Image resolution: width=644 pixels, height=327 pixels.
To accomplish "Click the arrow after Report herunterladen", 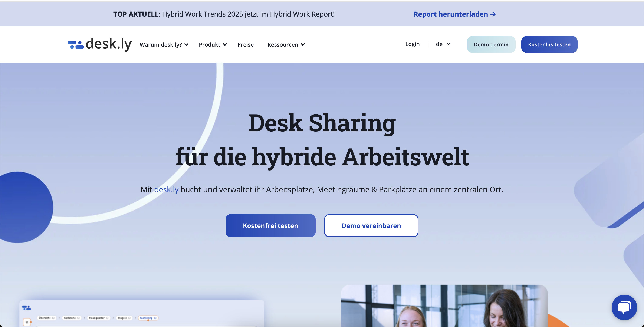I will point(493,14).
